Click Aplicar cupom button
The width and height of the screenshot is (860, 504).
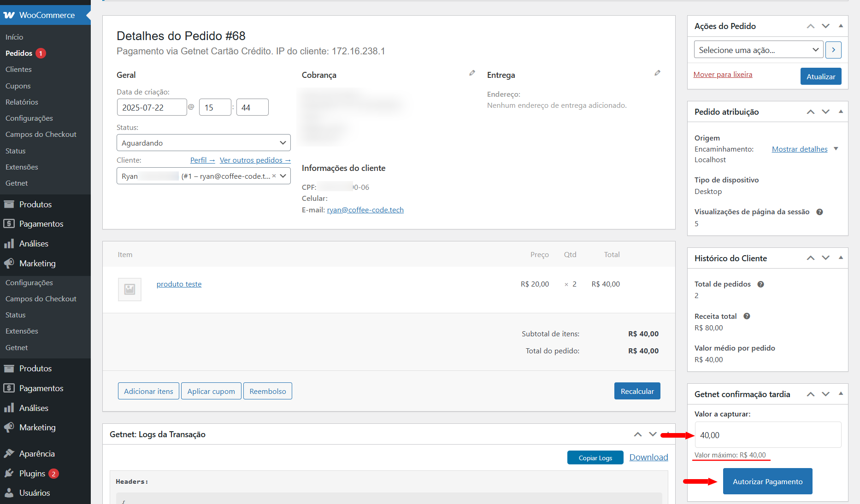[211, 391]
